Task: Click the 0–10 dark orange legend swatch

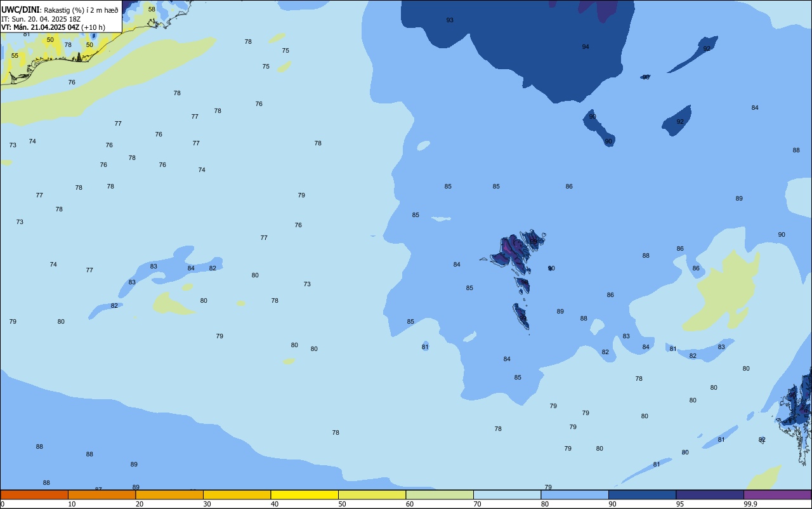Action: [34, 494]
